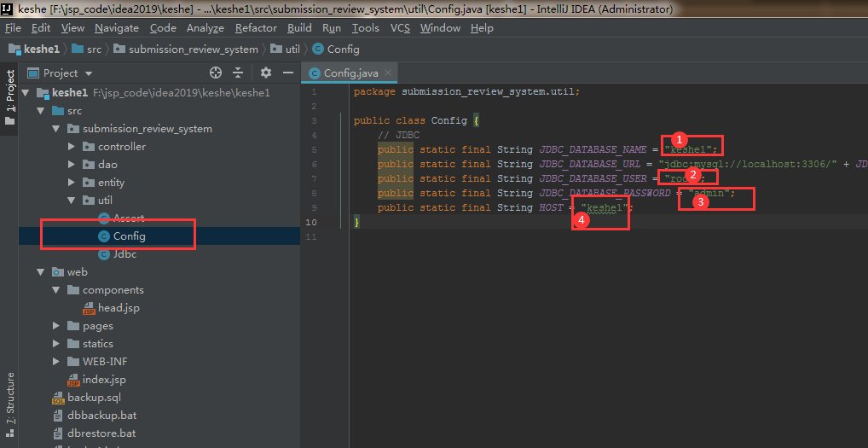The height and width of the screenshot is (448, 868).
Task: Expand the WEB-INF folder
Action: click(55, 361)
